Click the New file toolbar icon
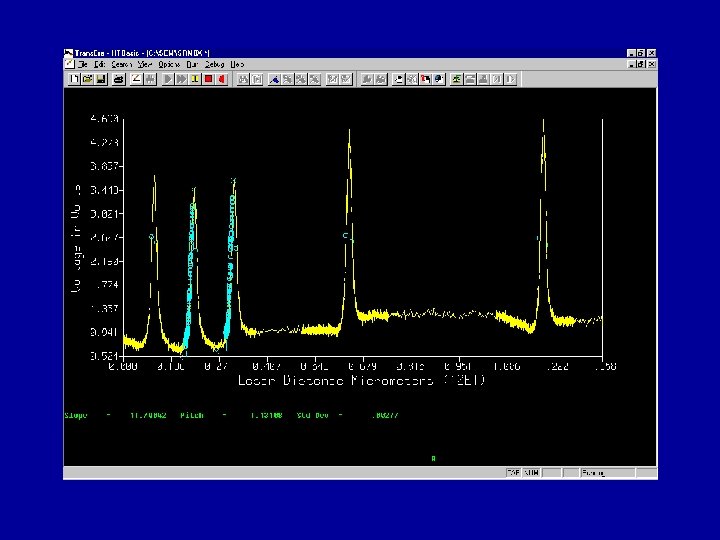The height and width of the screenshot is (540, 720). click(72, 78)
